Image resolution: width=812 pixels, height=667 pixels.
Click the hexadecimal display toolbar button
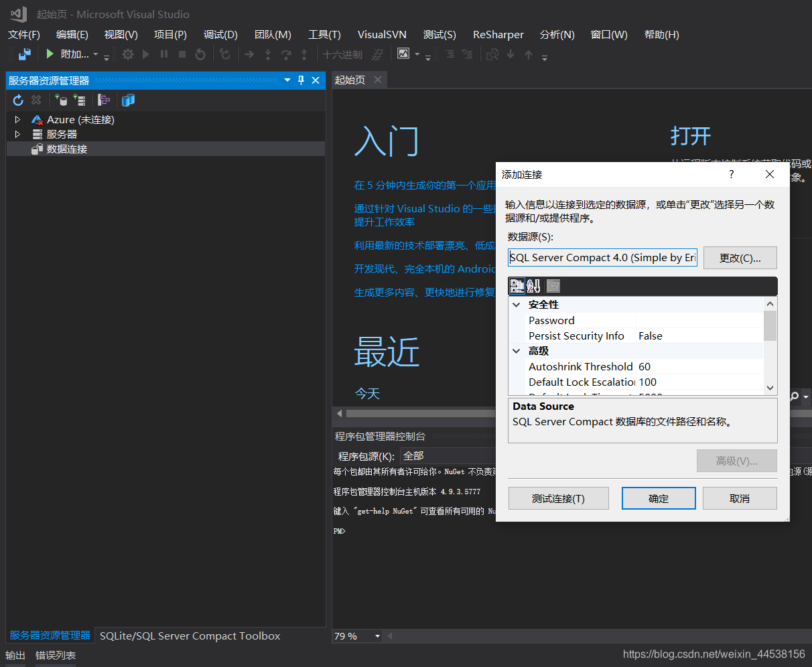pyautogui.click(x=342, y=54)
